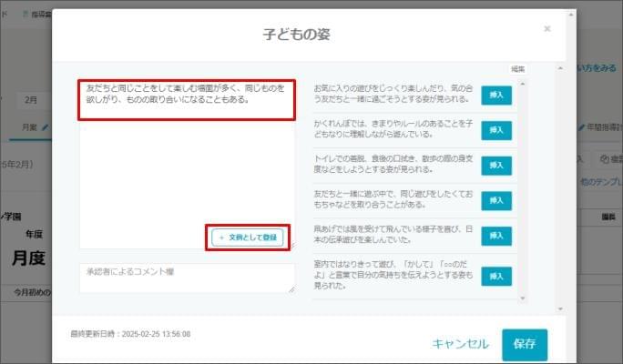
Task: Cancel the dialog via キャンセル
Action: point(460,345)
